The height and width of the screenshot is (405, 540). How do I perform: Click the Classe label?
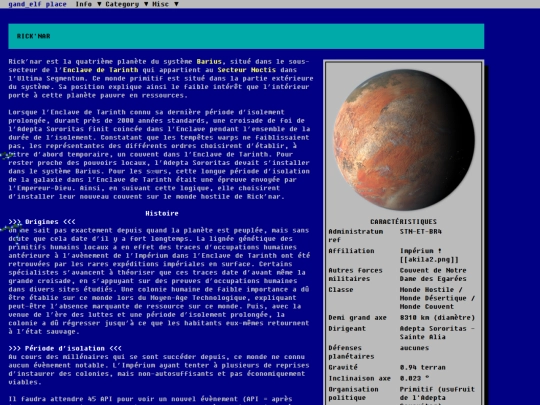coord(341,290)
